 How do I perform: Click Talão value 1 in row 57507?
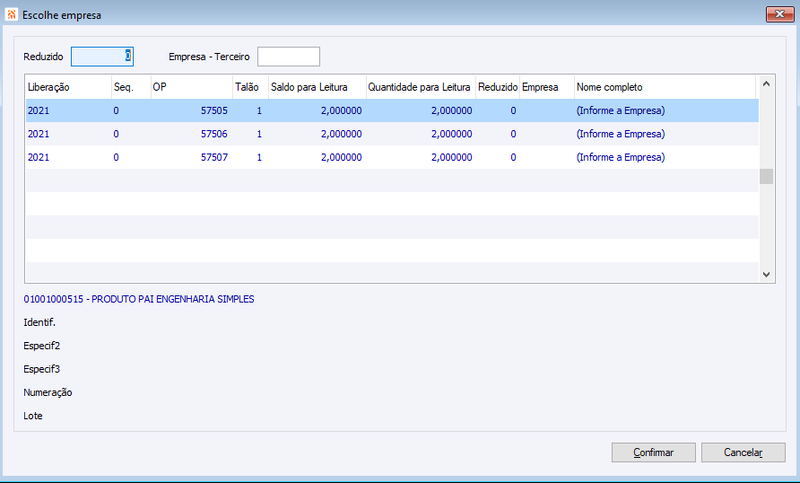pos(259,158)
